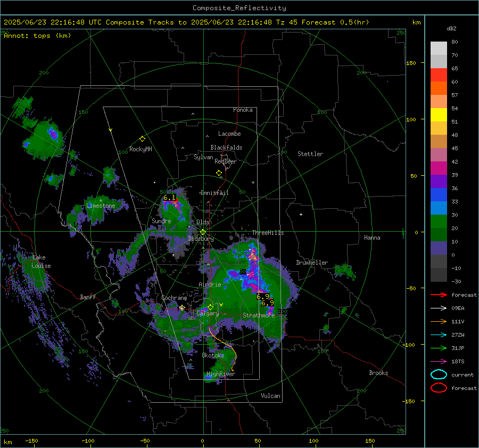Click the RedDeer city label
Screen dimensions: 479x448
(226, 161)
